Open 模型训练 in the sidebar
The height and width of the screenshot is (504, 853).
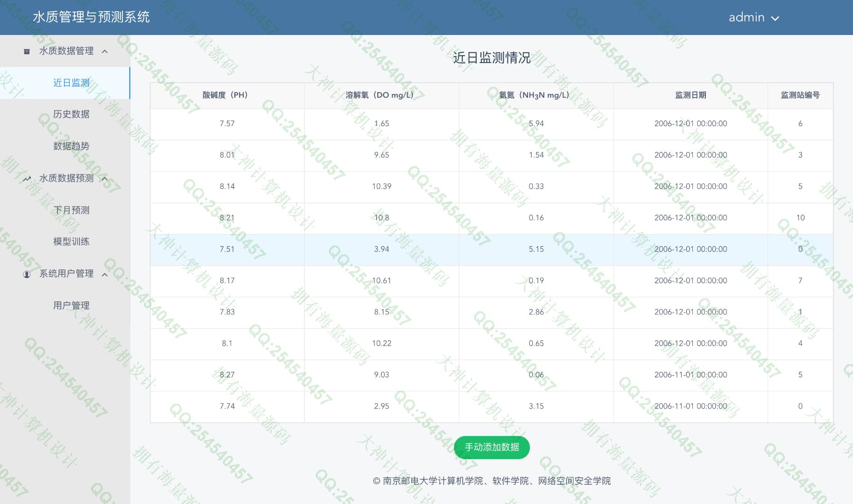(x=71, y=241)
